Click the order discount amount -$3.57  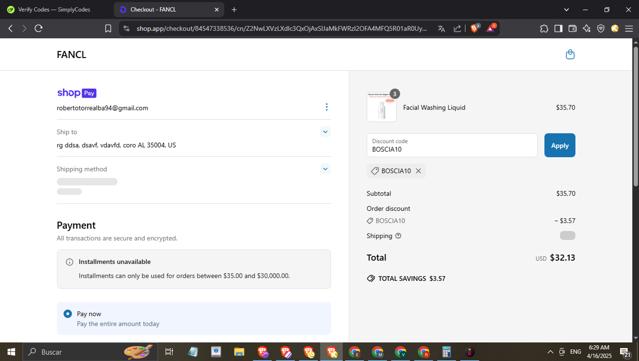pos(565,221)
